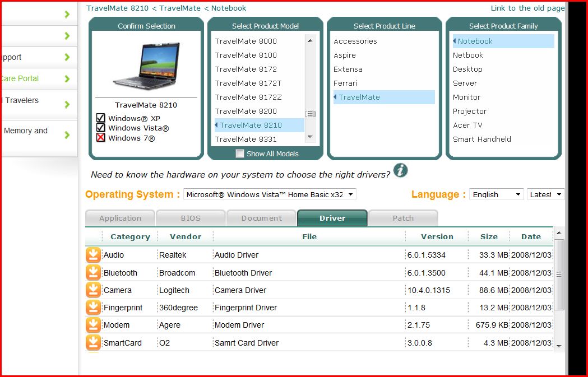Select TravelMate 8172 model
Viewport: 588px width, 377px height.
click(x=246, y=69)
